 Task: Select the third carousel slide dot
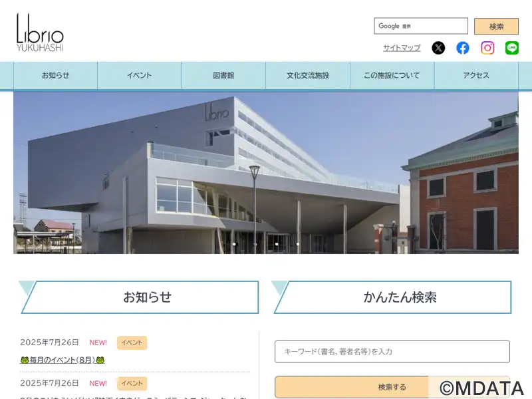[x=277, y=244]
